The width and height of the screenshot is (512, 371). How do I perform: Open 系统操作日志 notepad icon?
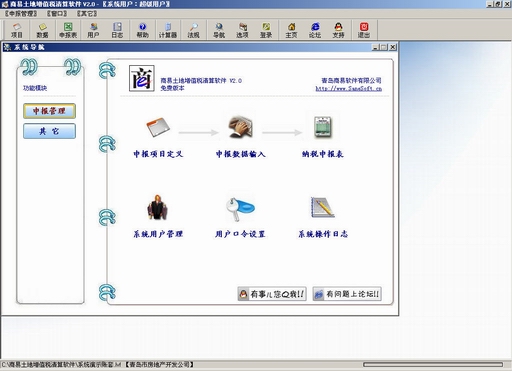tap(322, 207)
